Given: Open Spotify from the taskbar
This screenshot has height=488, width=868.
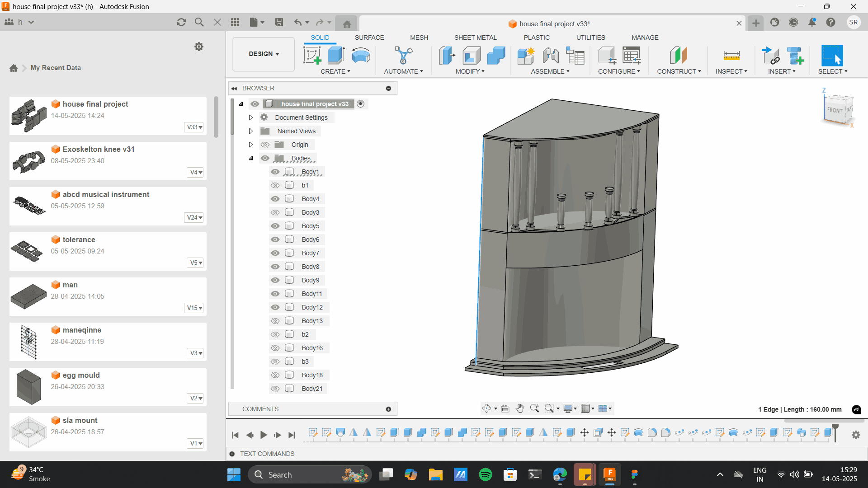Looking at the screenshot, I should tap(485, 475).
